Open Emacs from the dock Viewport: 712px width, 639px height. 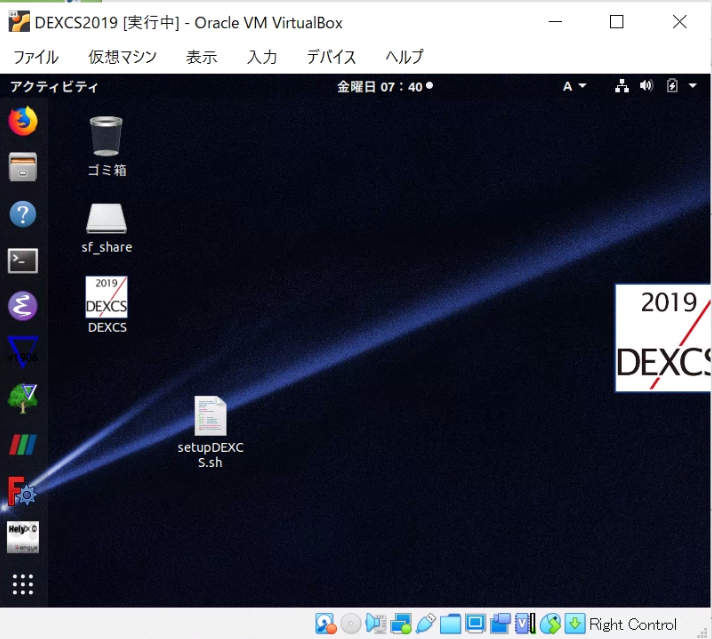coord(22,306)
